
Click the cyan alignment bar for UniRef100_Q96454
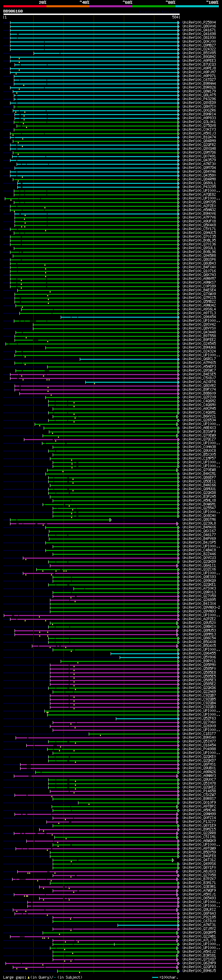click(x=120, y=317)
